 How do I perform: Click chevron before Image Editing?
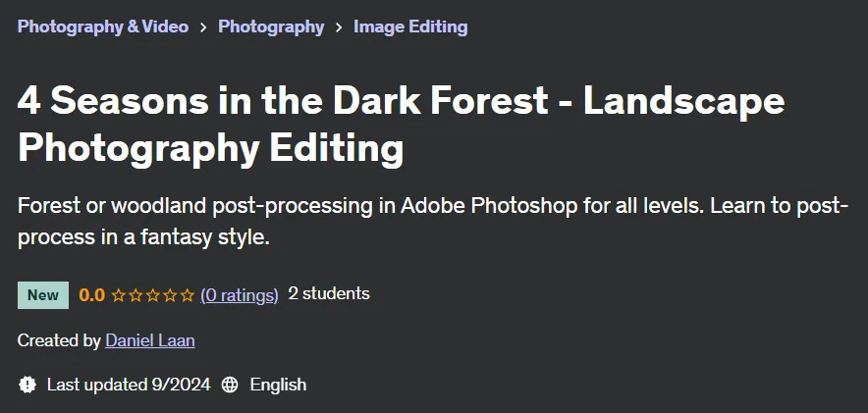coord(339,27)
